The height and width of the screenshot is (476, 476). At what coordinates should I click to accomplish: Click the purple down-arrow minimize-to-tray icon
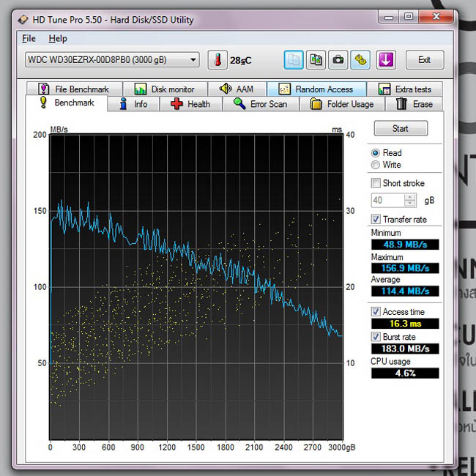(386, 60)
